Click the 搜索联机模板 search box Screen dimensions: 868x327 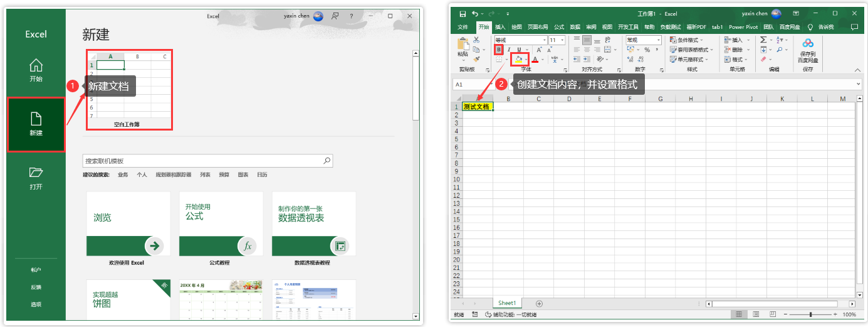pos(207,161)
